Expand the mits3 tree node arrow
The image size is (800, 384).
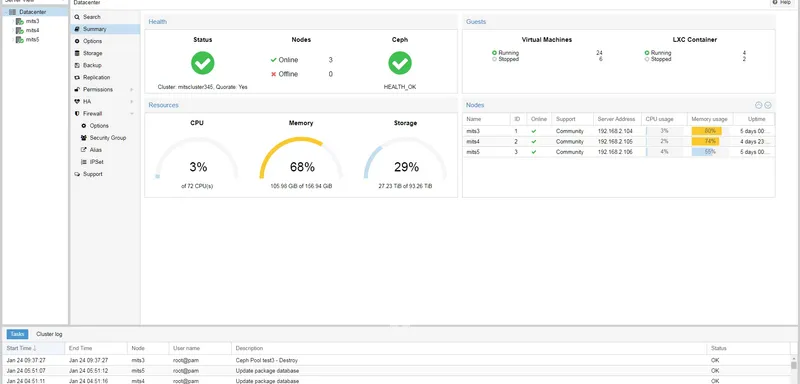pyautogui.click(x=13, y=21)
